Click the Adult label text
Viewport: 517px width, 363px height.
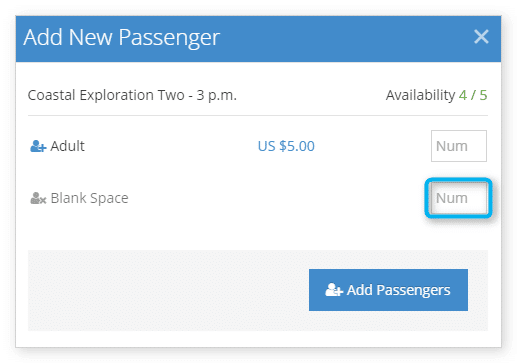[x=67, y=146]
